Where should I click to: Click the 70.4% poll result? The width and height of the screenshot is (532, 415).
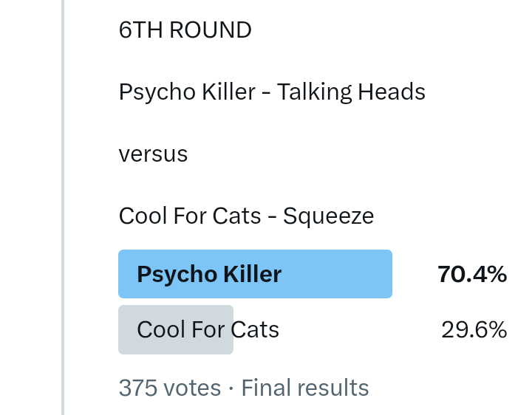(x=471, y=275)
